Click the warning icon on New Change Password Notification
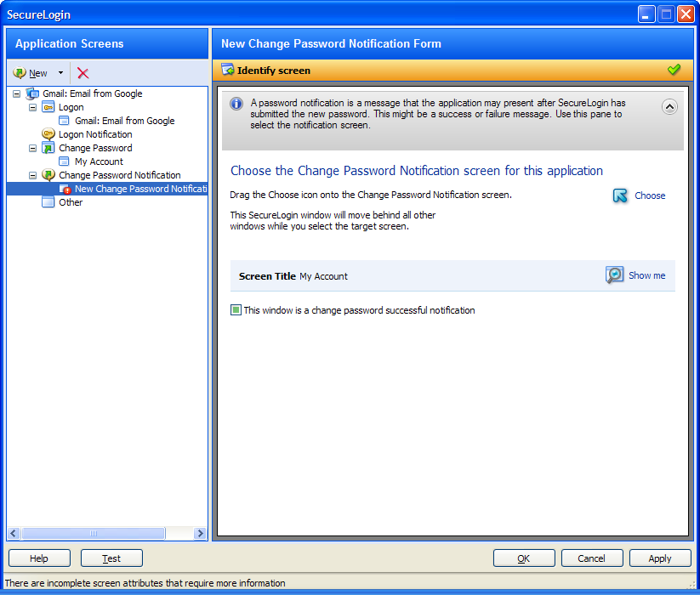700x595 pixels. [x=65, y=189]
